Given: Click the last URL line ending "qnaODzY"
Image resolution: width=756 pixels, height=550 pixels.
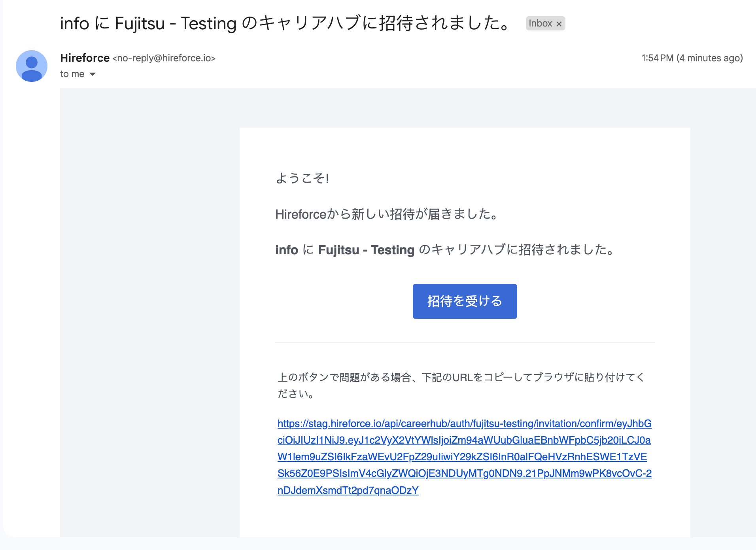Looking at the screenshot, I should [x=348, y=490].
